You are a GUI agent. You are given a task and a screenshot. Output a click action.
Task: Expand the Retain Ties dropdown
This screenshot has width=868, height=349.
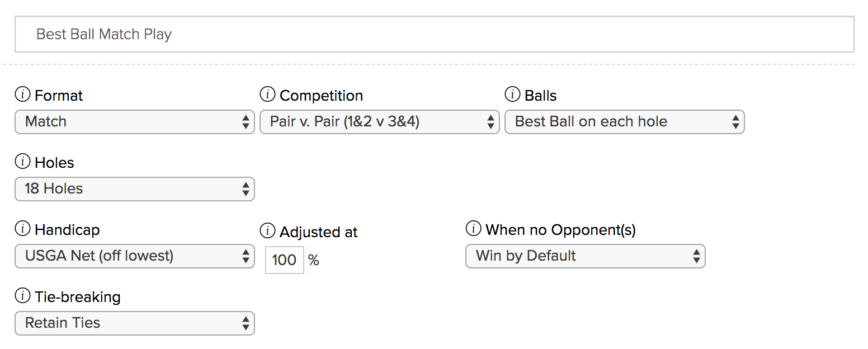[x=134, y=323]
